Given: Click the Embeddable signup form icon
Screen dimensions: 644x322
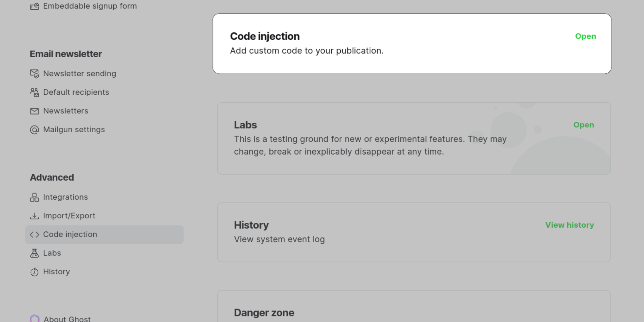Looking at the screenshot, I should click(x=34, y=6).
